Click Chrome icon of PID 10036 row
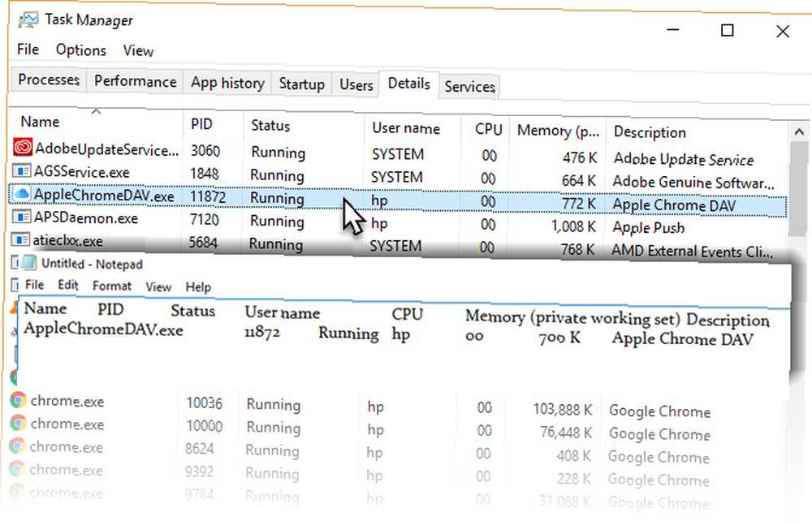 [18, 400]
